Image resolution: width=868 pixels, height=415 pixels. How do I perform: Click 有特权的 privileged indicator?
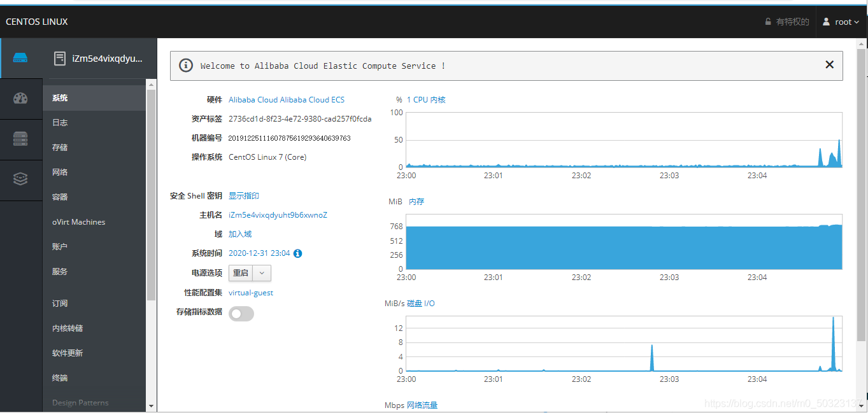(792, 22)
